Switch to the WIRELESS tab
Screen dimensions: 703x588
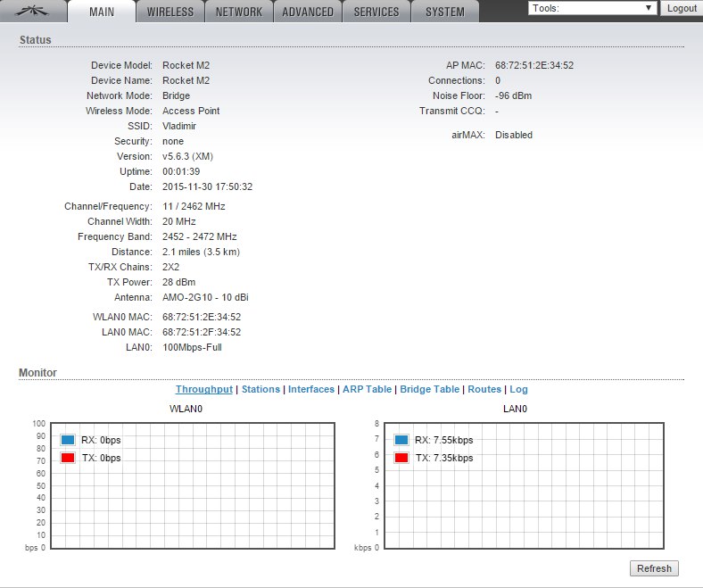pos(170,12)
